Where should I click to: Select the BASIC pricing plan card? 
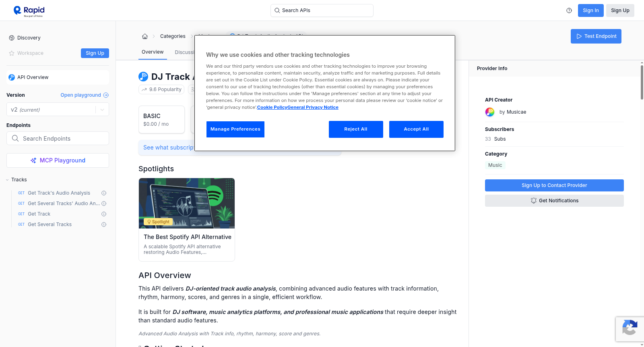[x=161, y=120]
